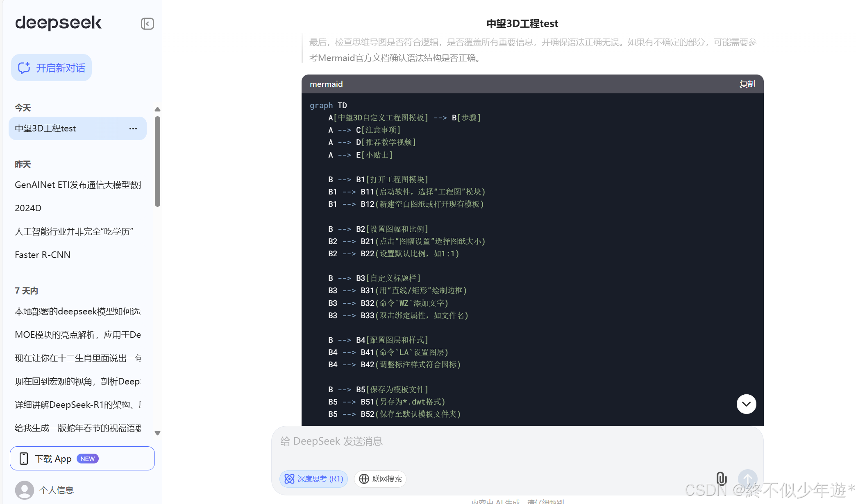Click the sidebar scroll up arrow

pyautogui.click(x=157, y=109)
